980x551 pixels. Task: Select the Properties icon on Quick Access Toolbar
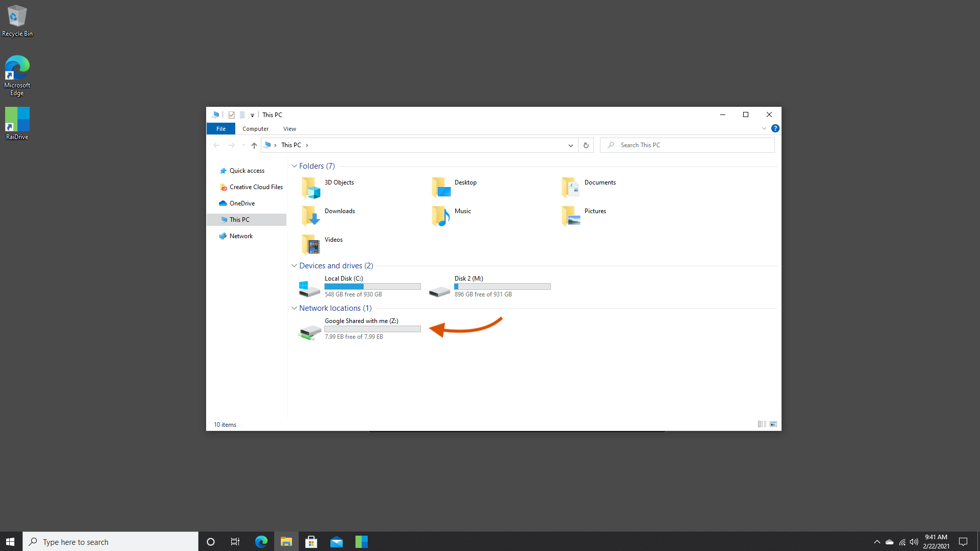(232, 114)
